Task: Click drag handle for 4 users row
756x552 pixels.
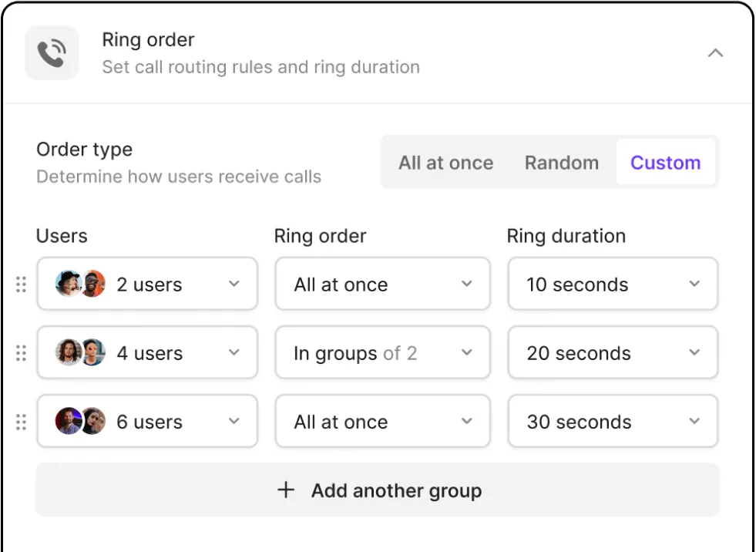Action: point(21,353)
